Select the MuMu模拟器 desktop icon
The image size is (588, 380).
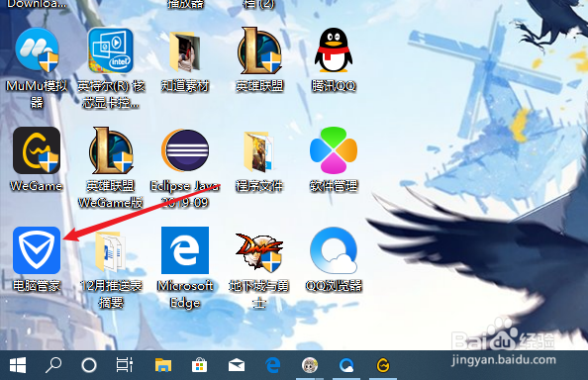[x=37, y=49]
